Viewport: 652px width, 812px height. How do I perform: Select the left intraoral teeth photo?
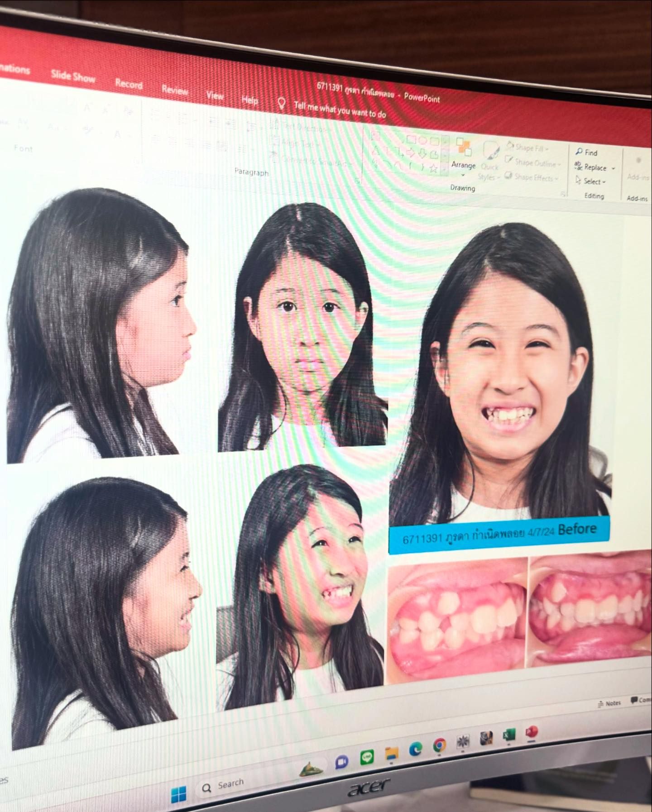pyautogui.click(x=456, y=621)
